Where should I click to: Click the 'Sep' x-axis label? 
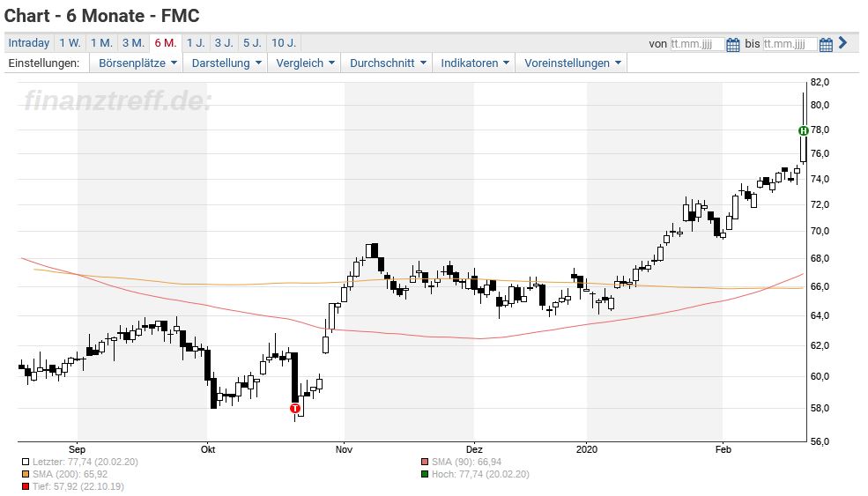click(x=77, y=449)
